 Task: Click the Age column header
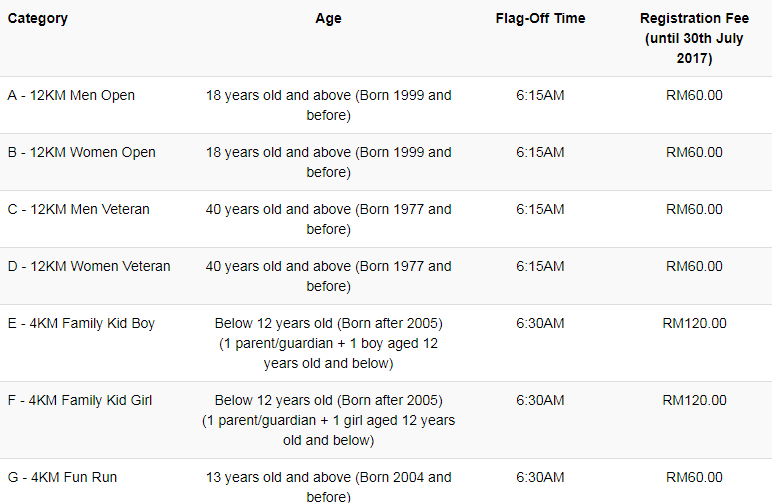pos(328,19)
